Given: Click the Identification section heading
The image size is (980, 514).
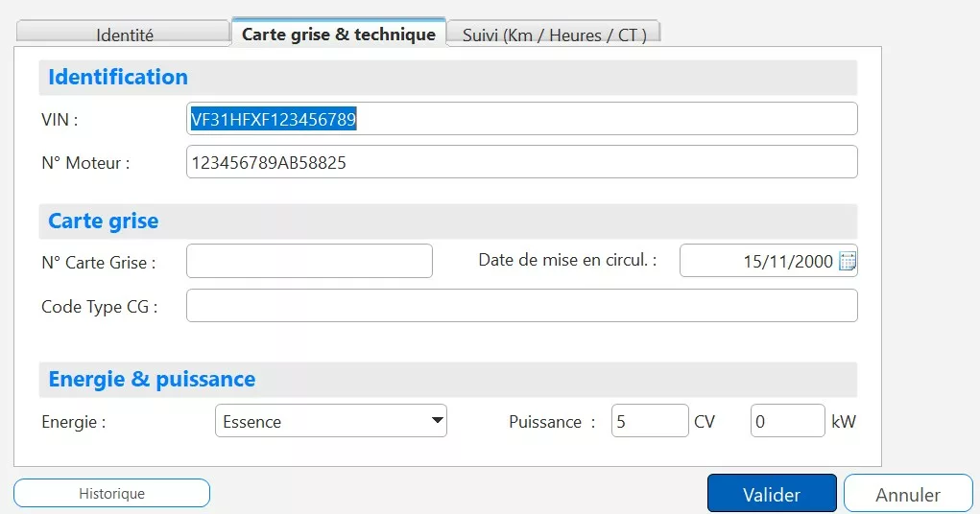Looking at the screenshot, I should pos(118,77).
